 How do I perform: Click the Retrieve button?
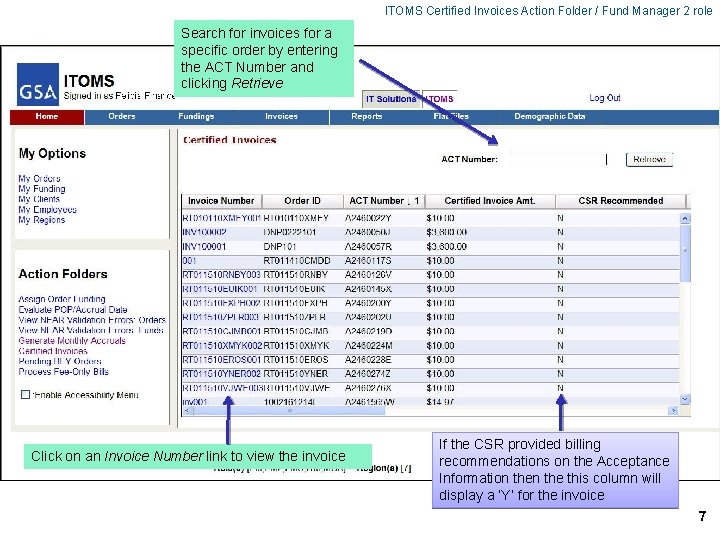[649, 159]
